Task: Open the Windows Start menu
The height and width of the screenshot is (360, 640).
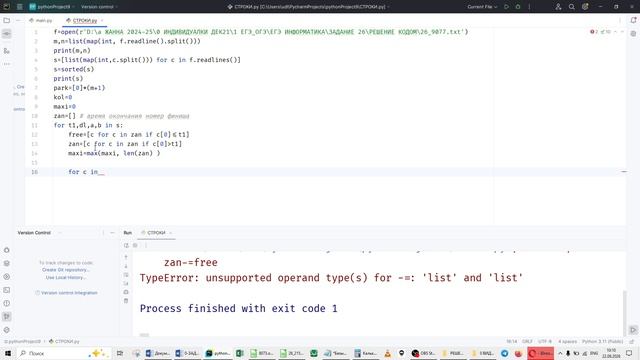Action: tap(7, 353)
